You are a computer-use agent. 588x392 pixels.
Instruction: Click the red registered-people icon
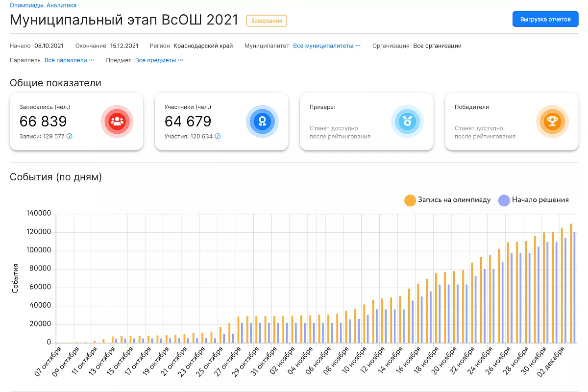point(117,121)
